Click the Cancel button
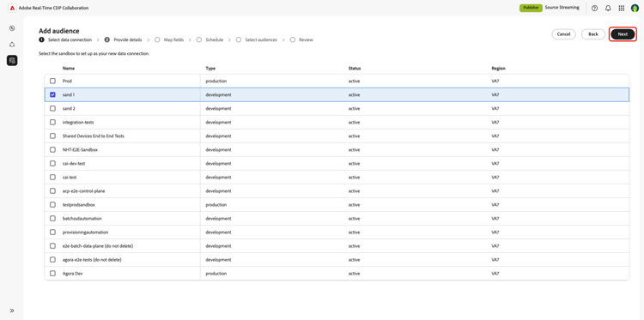Screen dimensions: 644x320 [563, 34]
